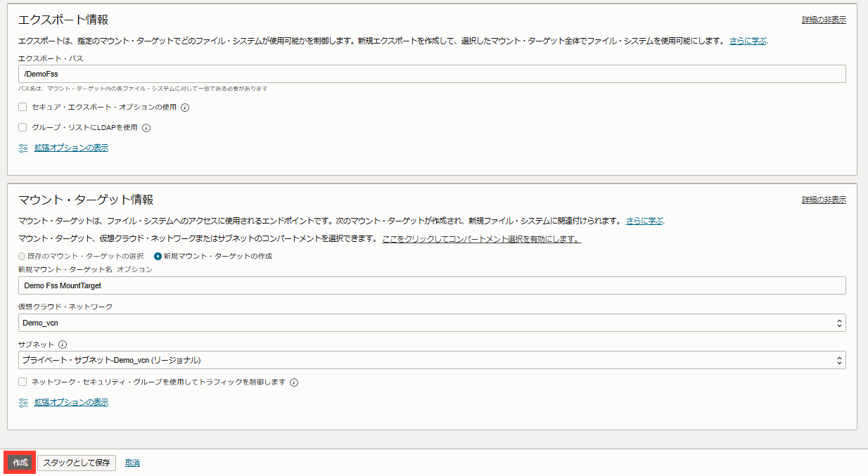Click スタックとして保存 button

(77, 463)
